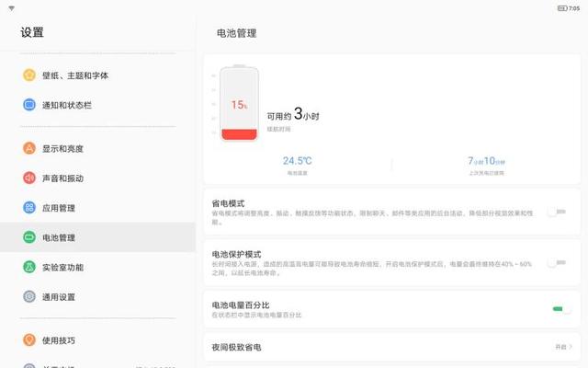Open 显示和亮度 settings
Image resolution: width=588 pixels, height=368 pixels.
pyautogui.click(x=97, y=148)
